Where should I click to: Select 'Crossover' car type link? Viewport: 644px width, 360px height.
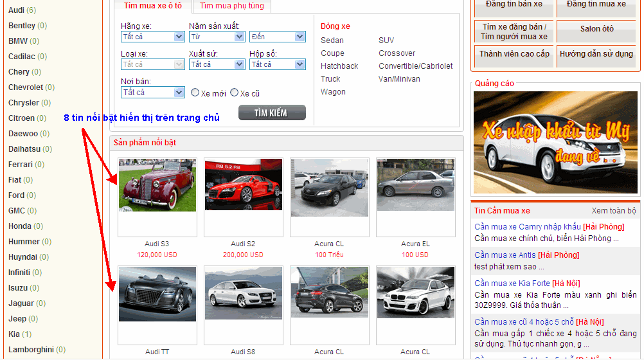coord(397,53)
